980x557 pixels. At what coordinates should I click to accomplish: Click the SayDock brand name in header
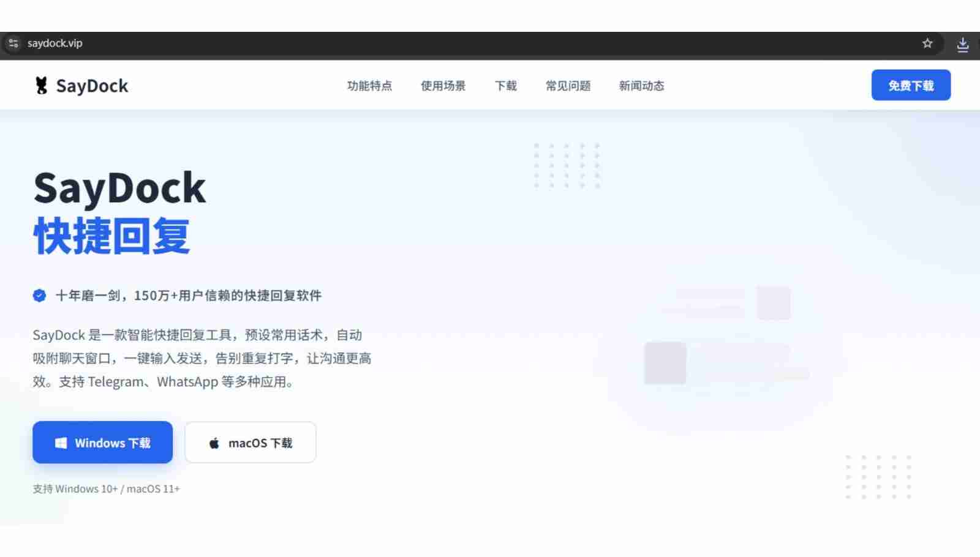point(92,86)
